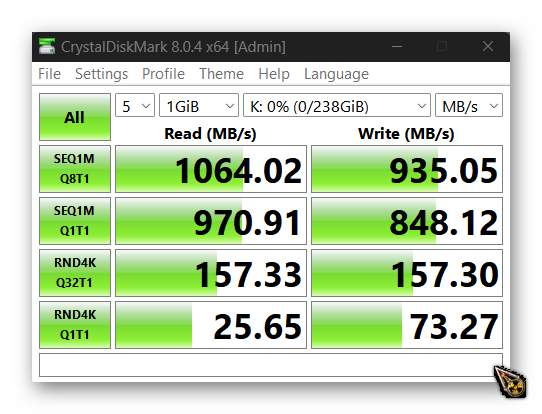The image size is (542, 414).
Task: Select the 73.27 random write result
Action: [407, 325]
